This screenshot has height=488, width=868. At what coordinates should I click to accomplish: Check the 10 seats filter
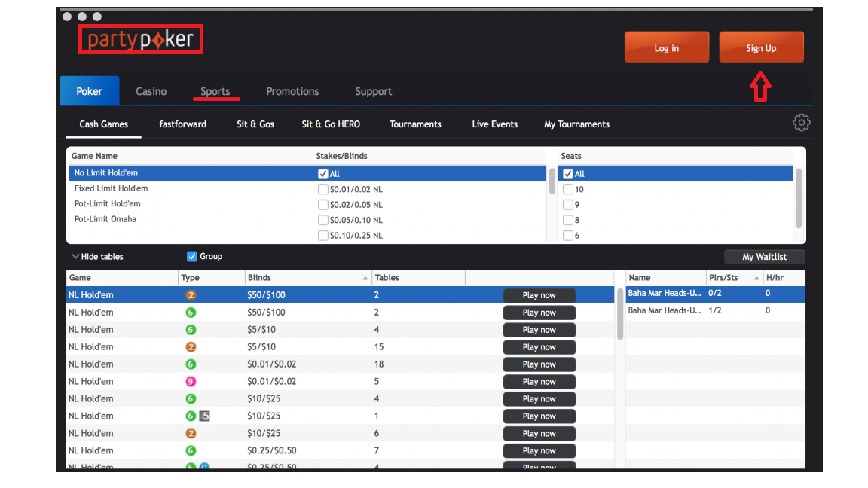coord(568,189)
